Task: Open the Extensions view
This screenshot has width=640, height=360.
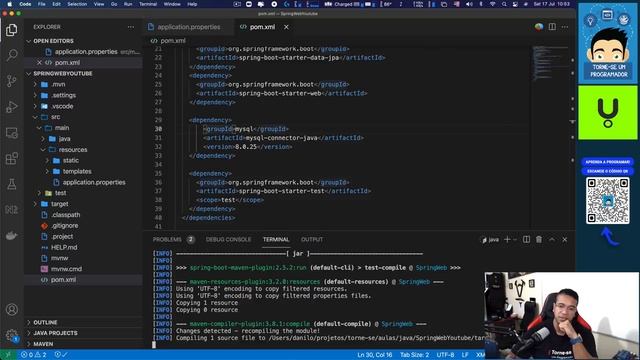Action: coord(11,158)
